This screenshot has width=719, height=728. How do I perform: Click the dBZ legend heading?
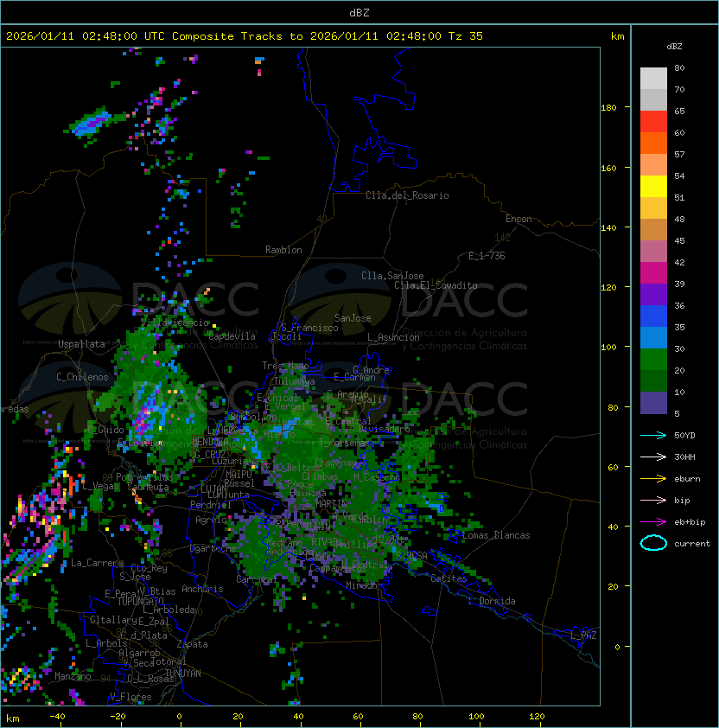pyautogui.click(x=674, y=47)
